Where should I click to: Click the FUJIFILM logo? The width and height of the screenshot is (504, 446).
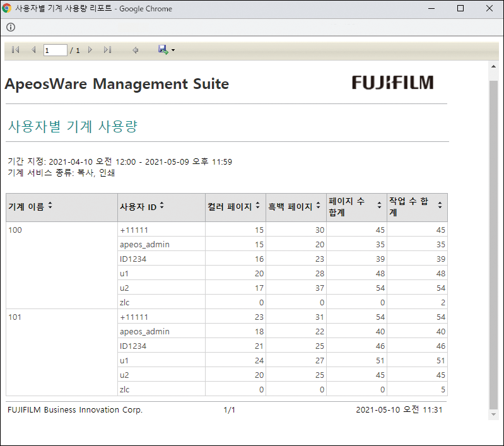[392, 83]
